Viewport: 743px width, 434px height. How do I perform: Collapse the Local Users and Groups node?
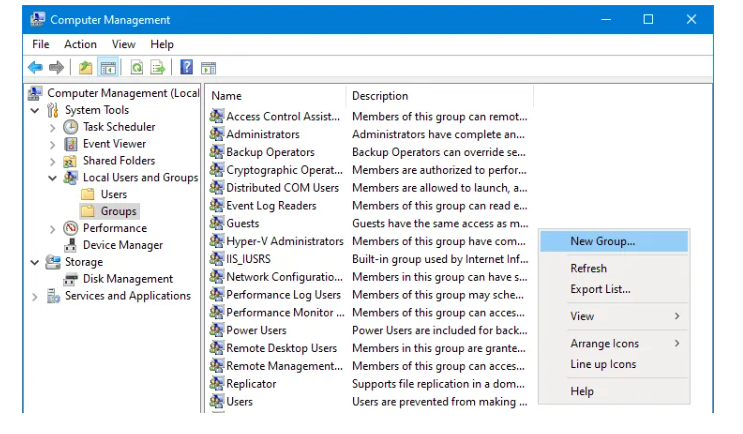(x=52, y=178)
